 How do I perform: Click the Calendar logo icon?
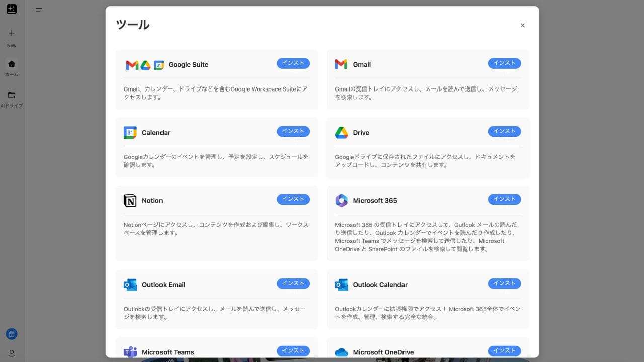(x=130, y=133)
